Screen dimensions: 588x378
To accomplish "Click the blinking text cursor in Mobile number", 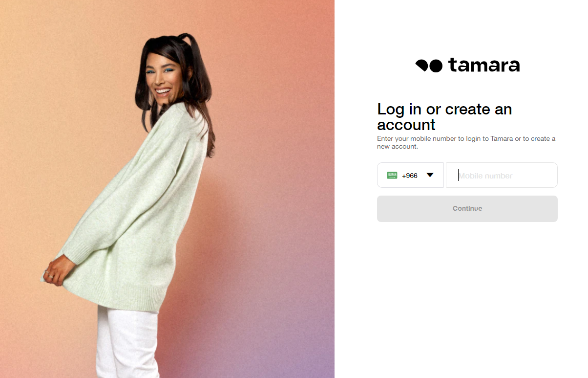I will 458,175.
